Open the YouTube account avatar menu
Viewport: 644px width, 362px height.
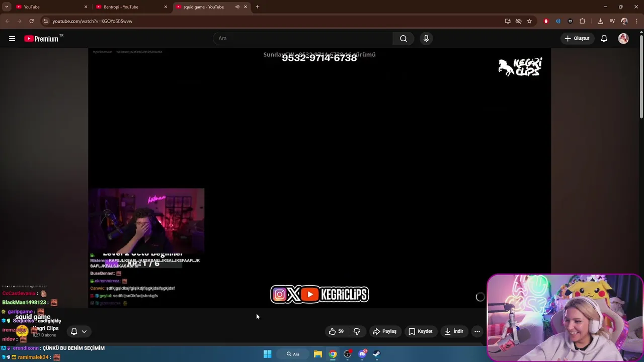[x=623, y=39]
